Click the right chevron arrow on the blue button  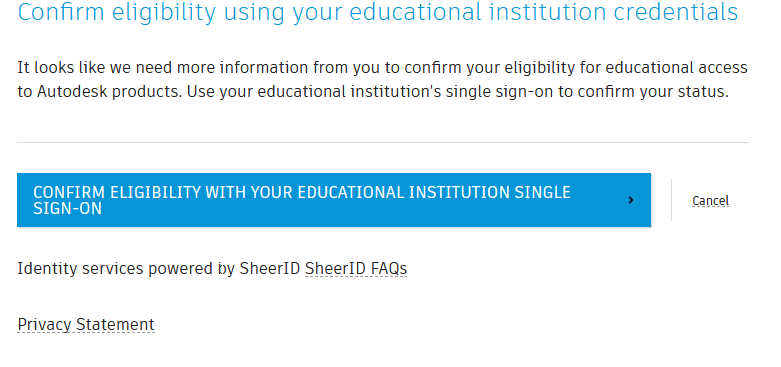coord(631,200)
